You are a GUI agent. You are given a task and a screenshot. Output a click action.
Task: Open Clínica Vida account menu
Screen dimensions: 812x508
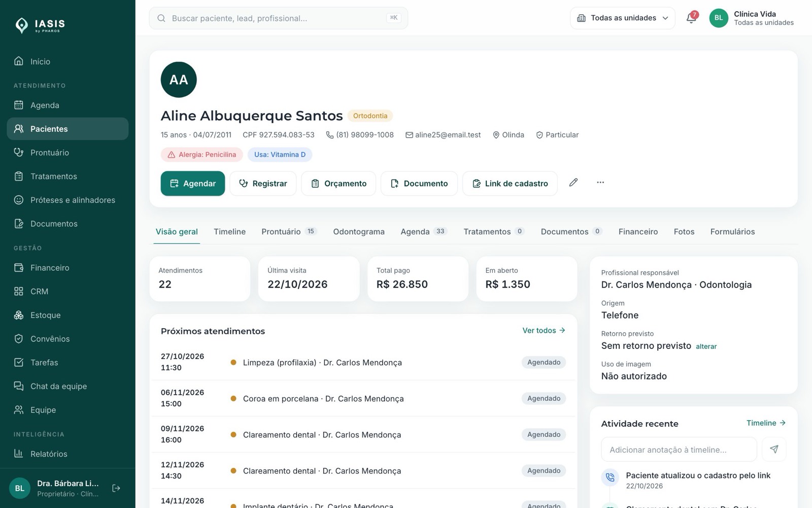coord(752,18)
